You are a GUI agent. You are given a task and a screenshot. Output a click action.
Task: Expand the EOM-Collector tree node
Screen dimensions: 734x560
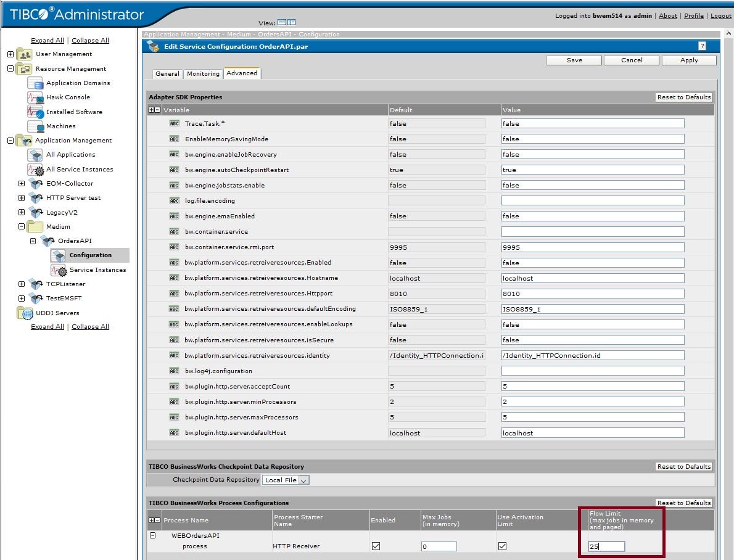(x=21, y=183)
